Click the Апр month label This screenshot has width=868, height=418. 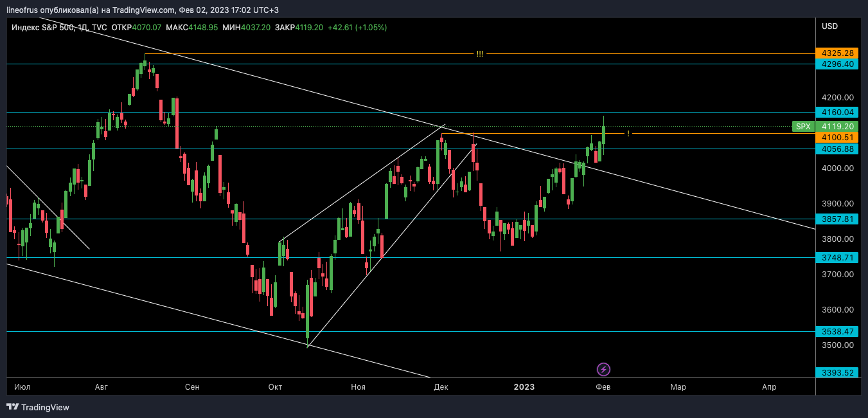[769, 386]
